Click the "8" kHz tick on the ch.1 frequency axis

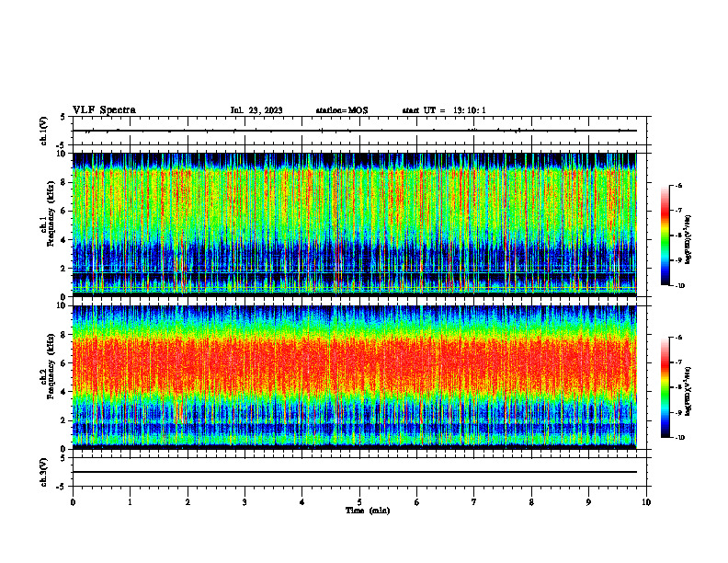coord(64,182)
